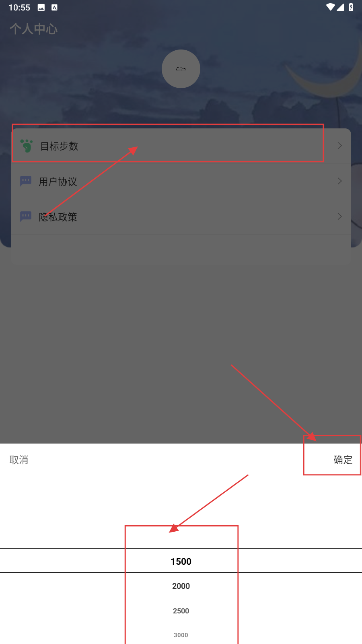This screenshot has height=644, width=362.
Task: Tap the Wi-Fi signal icon
Action: tap(330, 7)
